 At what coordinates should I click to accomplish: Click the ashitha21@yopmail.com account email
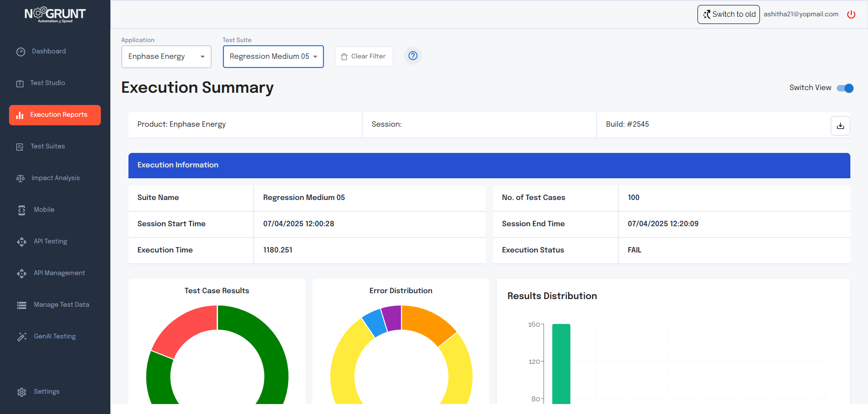[801, 14]
